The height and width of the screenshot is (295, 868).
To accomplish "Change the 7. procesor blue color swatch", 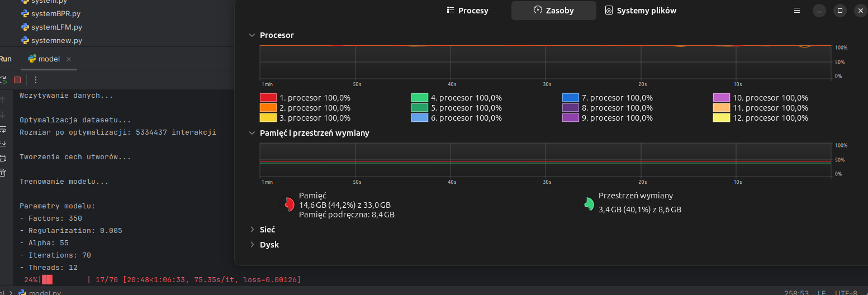I will [571, 98].
